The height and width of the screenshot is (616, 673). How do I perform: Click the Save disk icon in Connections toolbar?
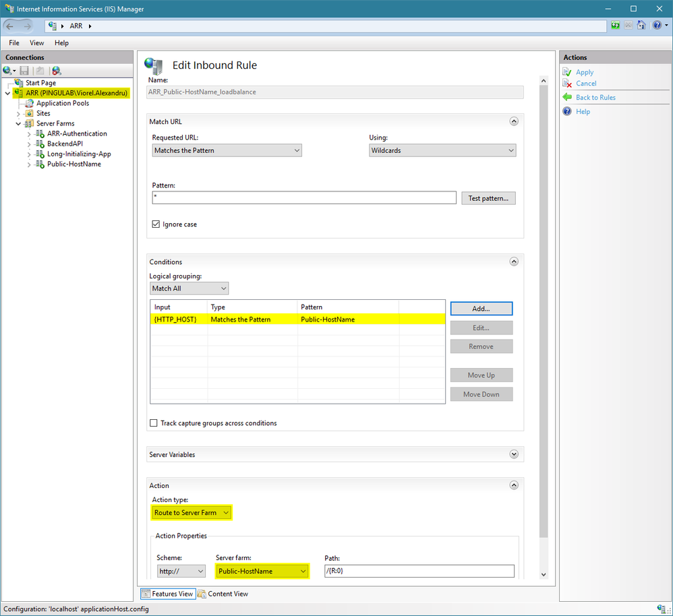[24, 71]
